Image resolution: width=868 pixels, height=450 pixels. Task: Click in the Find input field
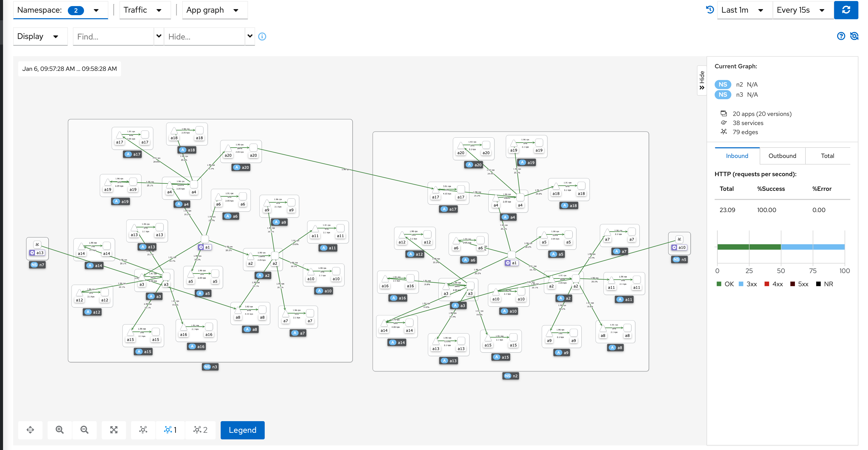pos(114,36)
